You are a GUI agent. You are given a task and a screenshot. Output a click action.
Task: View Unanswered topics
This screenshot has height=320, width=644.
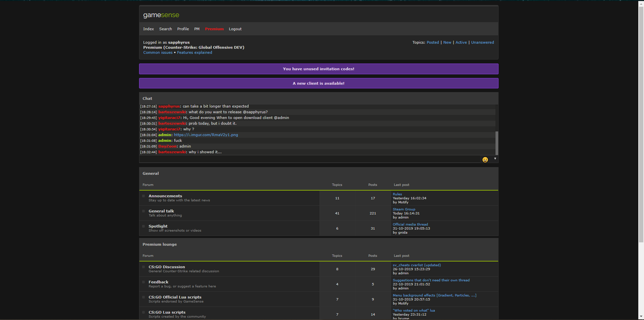482,42
